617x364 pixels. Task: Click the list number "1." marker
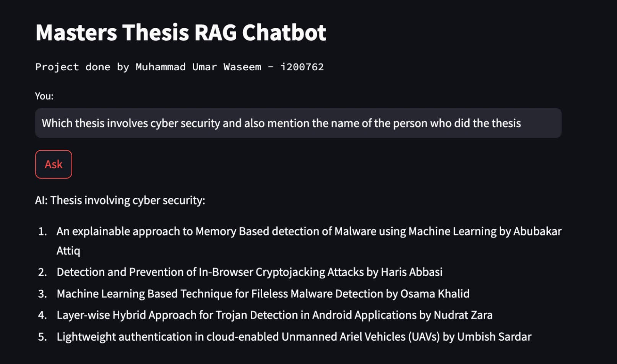coord(42,231)
